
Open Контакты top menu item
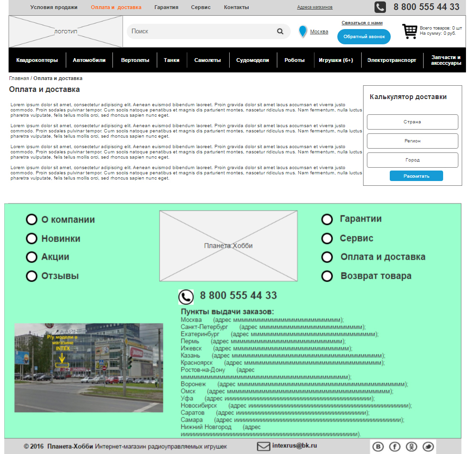[236, 7]
